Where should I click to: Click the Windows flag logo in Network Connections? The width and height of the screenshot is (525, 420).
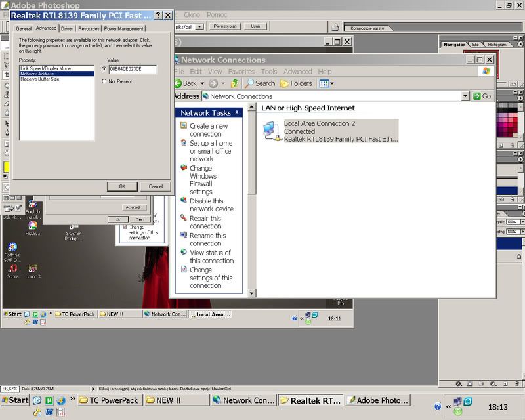(486, 71)
